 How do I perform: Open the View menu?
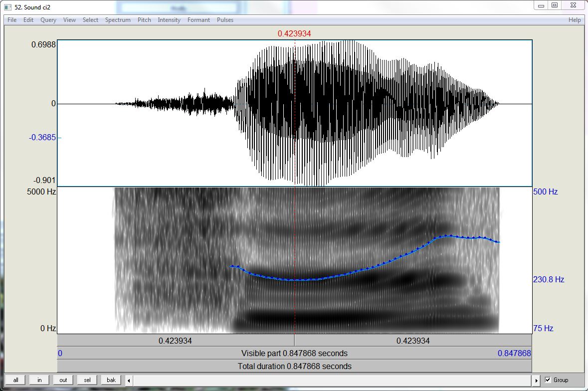(69, 20)
